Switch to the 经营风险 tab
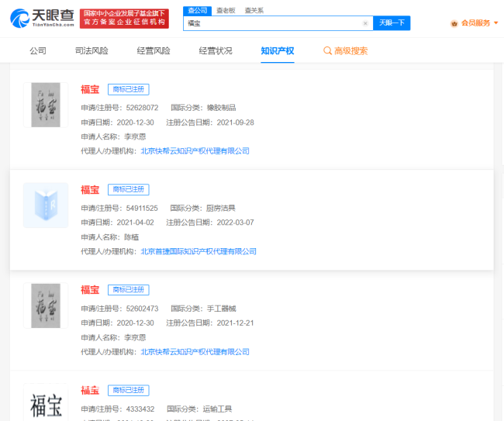 (154, 50)
